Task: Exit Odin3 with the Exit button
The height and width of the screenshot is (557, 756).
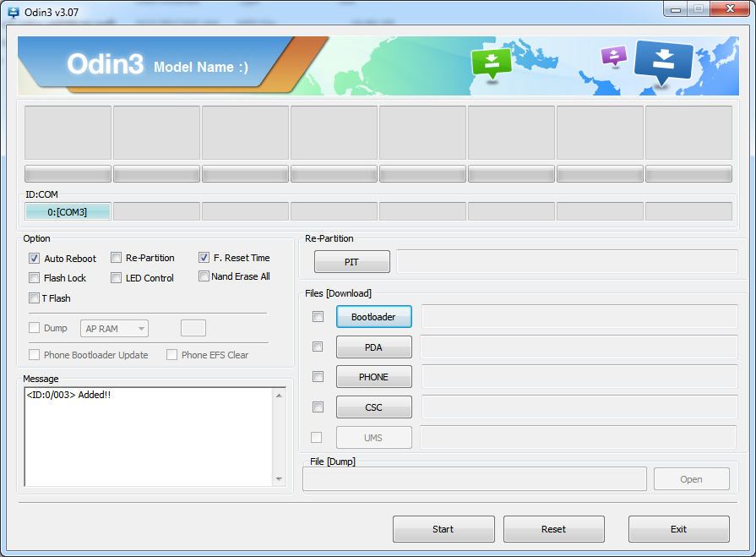Action: (x=679, y=529)
